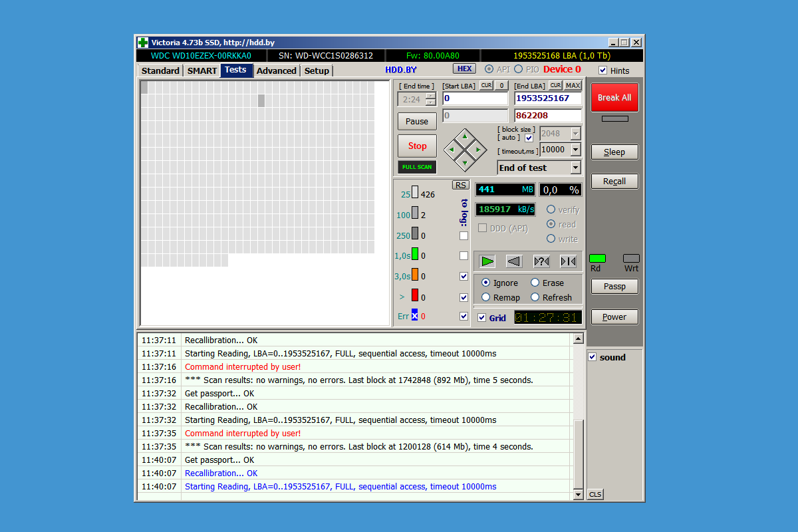Viewport: 798px width, 532px height.
Task: Select the Erase radio option
Action: coord(535,283)
